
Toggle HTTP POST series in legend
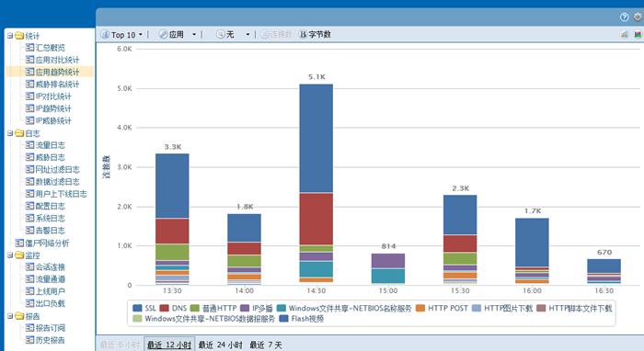pyautogui.click(x=442, y=308)
